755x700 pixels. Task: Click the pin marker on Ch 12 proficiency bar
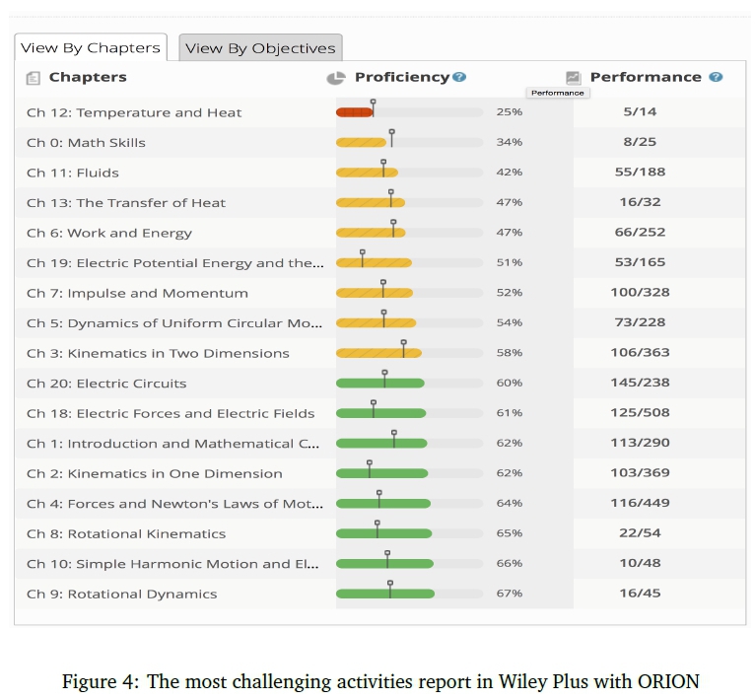373,103
